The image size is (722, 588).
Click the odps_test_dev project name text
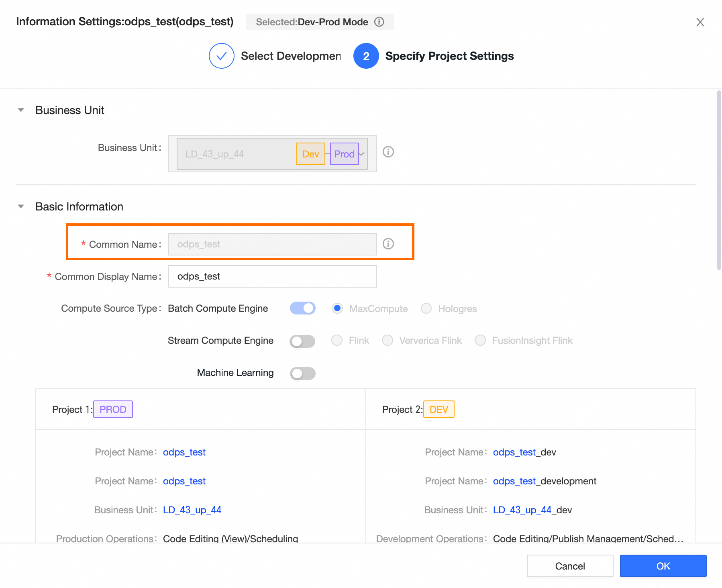click(x=524, y=452)
